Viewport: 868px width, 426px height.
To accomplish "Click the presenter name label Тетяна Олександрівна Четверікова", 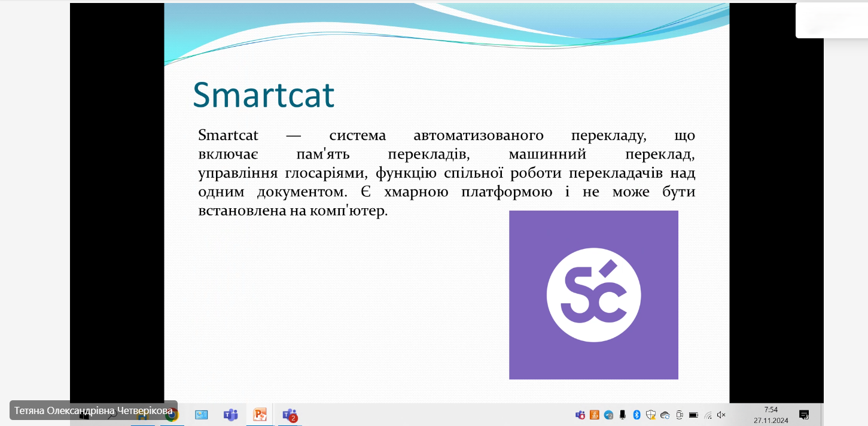I will click(93, 410).
